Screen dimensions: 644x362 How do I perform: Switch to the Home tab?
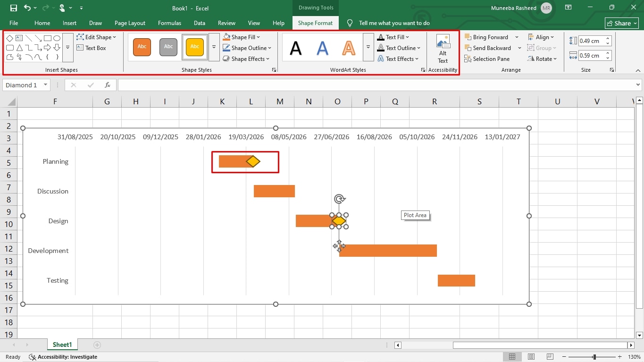coord(42,23)
